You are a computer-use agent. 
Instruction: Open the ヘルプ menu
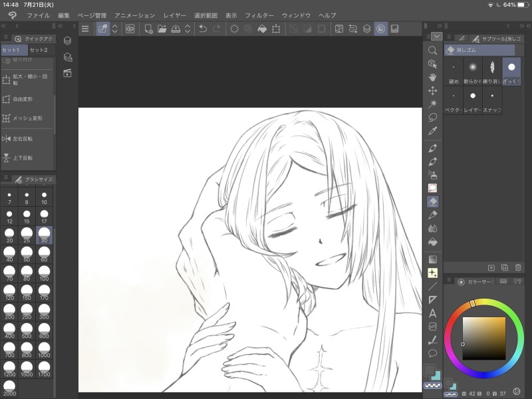[327, 15]
